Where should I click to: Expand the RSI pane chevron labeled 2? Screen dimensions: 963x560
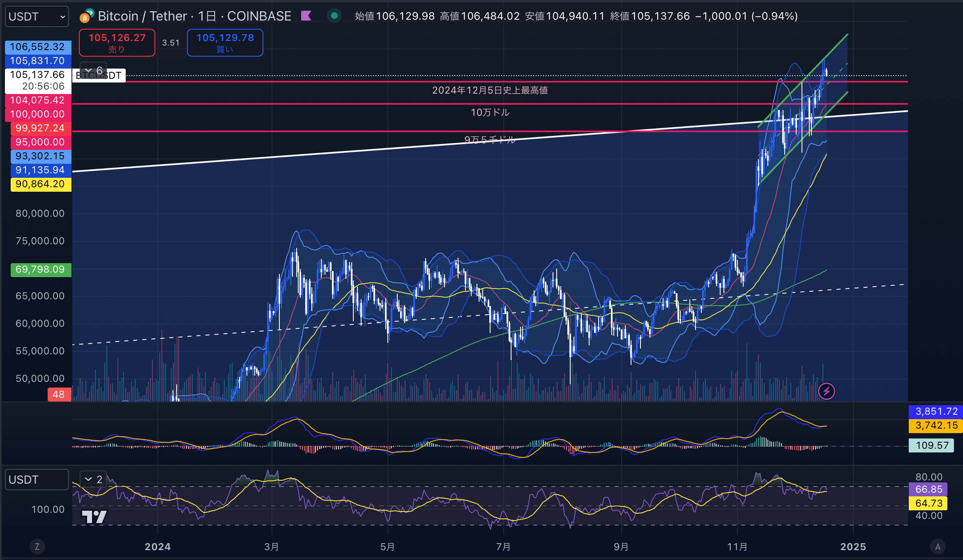pos(93,479)
